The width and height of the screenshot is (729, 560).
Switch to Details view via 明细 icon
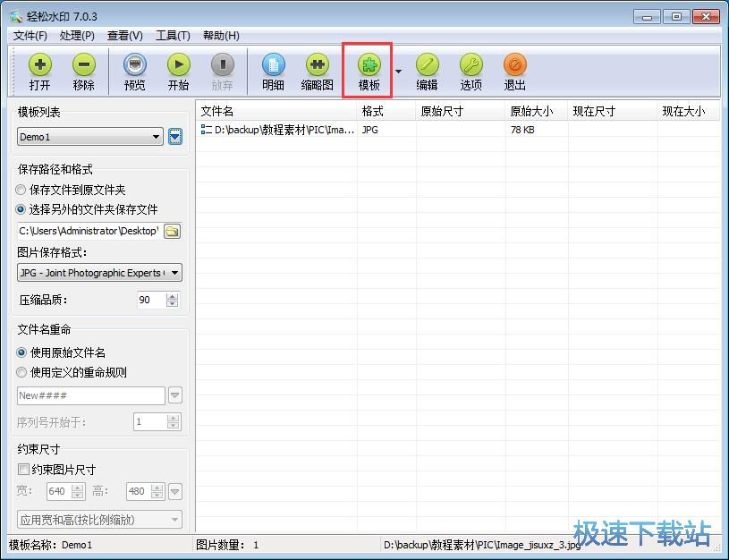(274, 64)
